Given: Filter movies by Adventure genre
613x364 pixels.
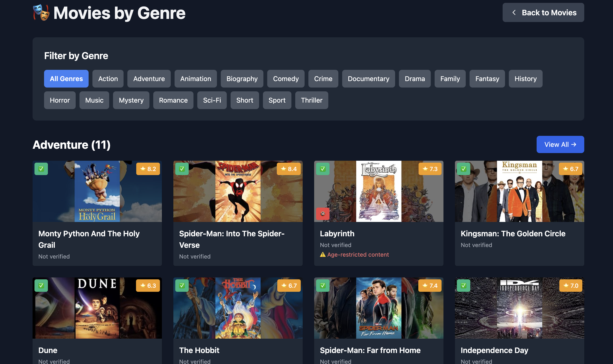Looking at the screenshot, I should (149, 79).
